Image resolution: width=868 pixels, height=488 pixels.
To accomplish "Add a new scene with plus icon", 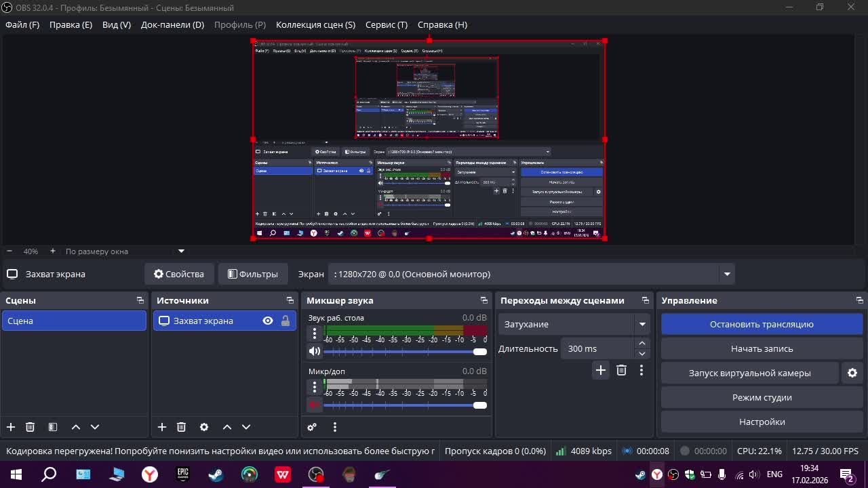I will [11, 427].
